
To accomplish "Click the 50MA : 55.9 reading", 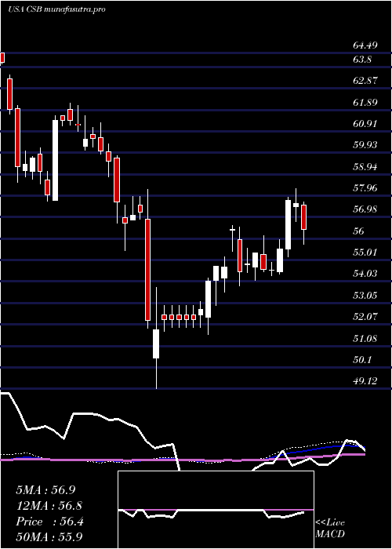I will [49, 537].
